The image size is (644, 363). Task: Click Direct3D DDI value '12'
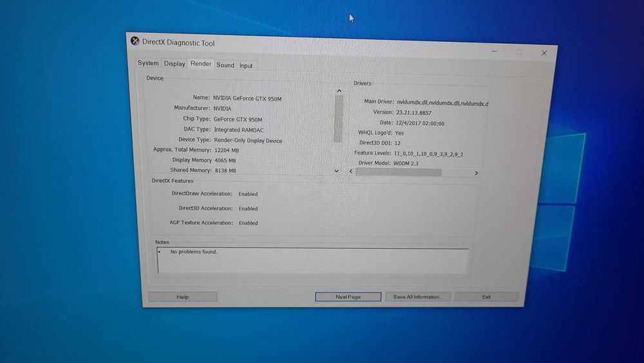(x=397, y=143)
